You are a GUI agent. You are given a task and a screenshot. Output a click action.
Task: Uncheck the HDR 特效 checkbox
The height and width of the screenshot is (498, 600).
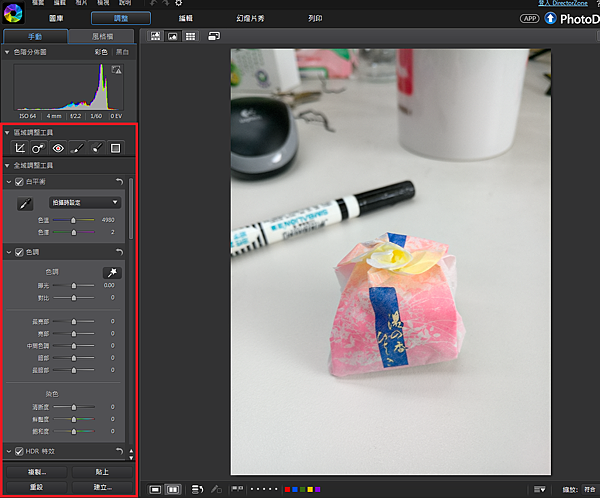pos(19,451)
